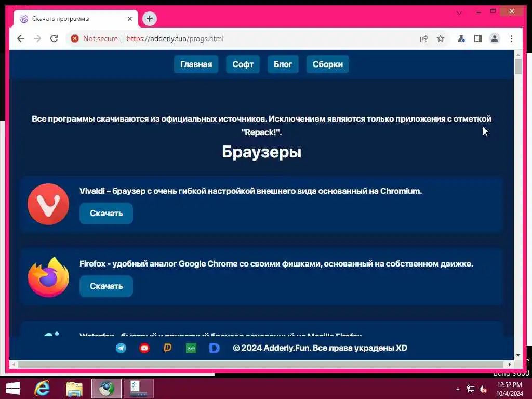Open the Telegram footer icon
The height and width of the screenshot is (399, 532).
121,348
